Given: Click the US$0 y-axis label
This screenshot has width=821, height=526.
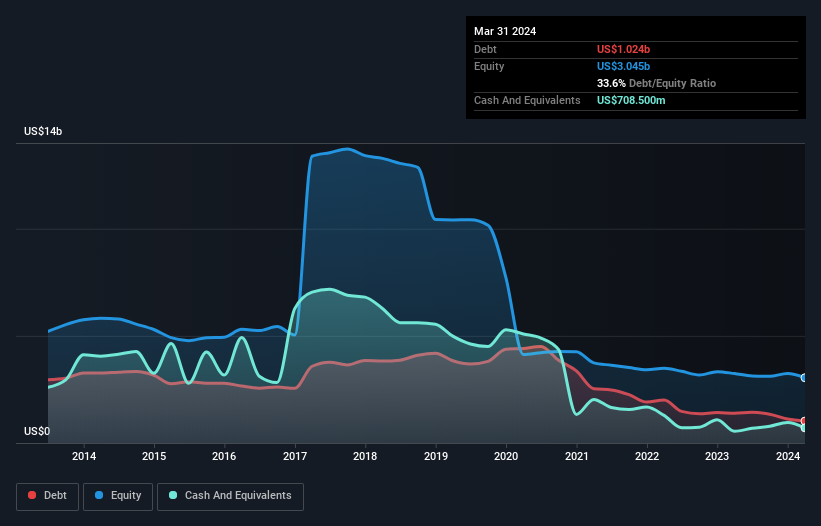Looking at the screenshot, I should click(37, 431).
